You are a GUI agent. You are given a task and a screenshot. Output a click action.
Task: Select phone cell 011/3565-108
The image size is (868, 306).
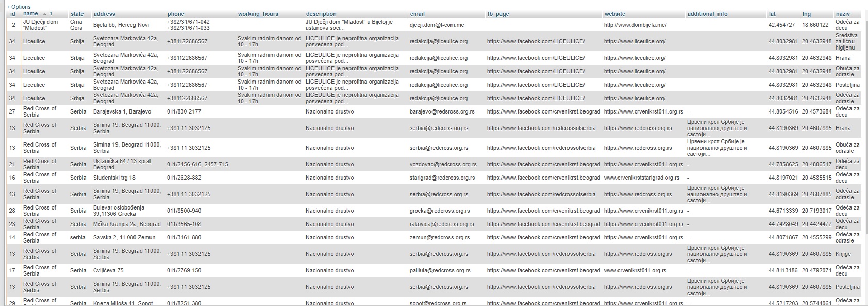[x=184, y=224]
